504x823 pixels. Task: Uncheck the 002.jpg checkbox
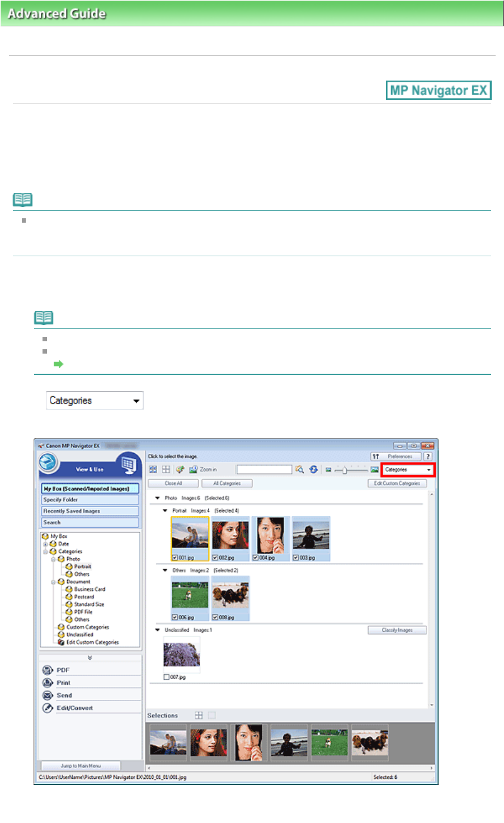[x=215, y=558]
